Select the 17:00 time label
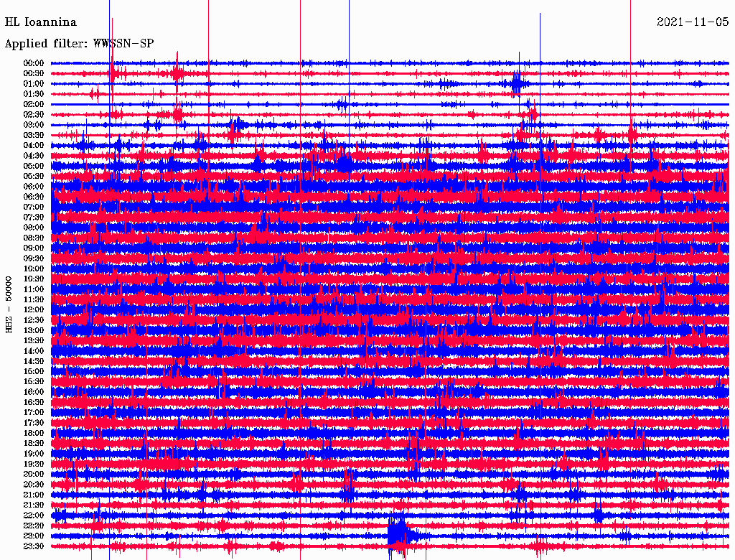Screen dimensions: 735x560 tap(34, 413)
